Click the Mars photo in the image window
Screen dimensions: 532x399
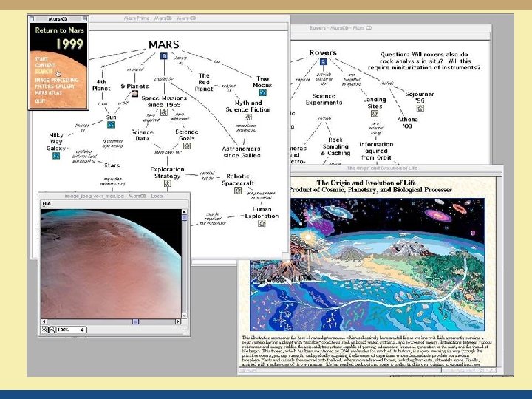click(x=111, y=264)
